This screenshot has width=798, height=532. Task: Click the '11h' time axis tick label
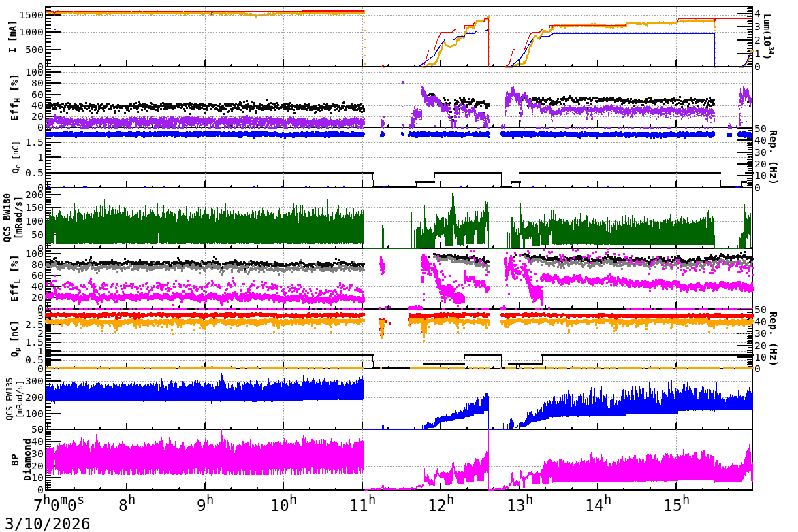(362, 504)
